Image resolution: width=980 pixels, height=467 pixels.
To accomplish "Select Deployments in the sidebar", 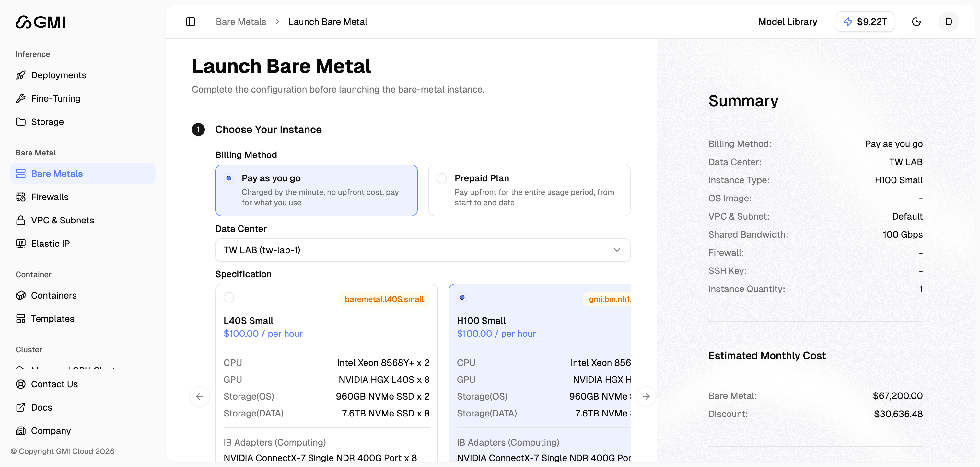I will [x=59, y=75].
